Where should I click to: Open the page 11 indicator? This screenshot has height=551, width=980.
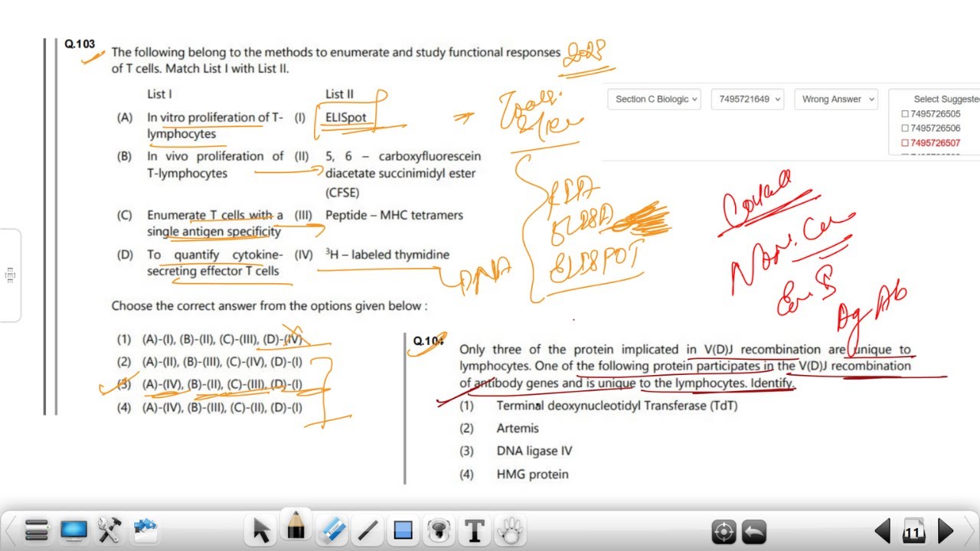click(913, 530)
